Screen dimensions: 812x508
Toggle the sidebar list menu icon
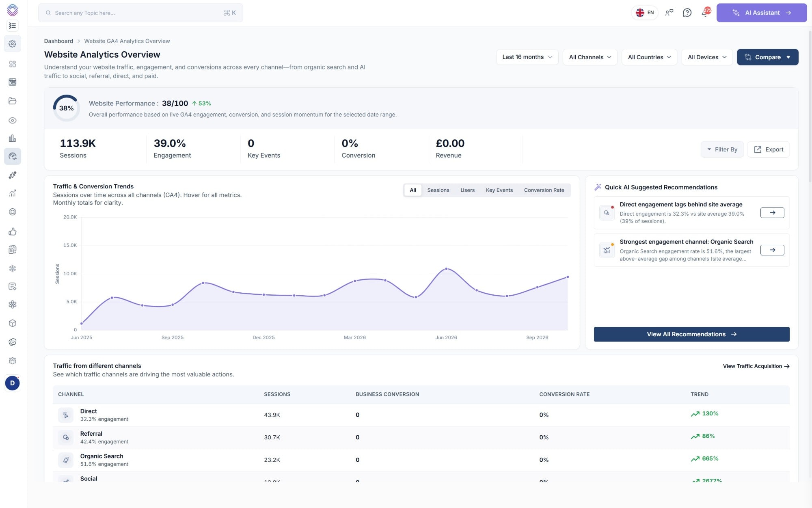coord(13,26)
